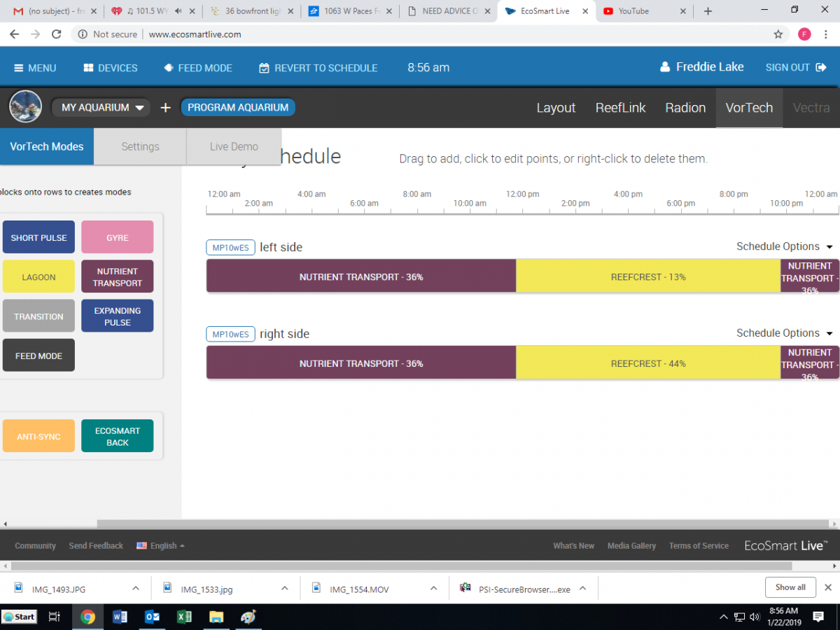The height and width of the screenshot is (630, 840).
Task: Open new browser tab
Action: 708,11
